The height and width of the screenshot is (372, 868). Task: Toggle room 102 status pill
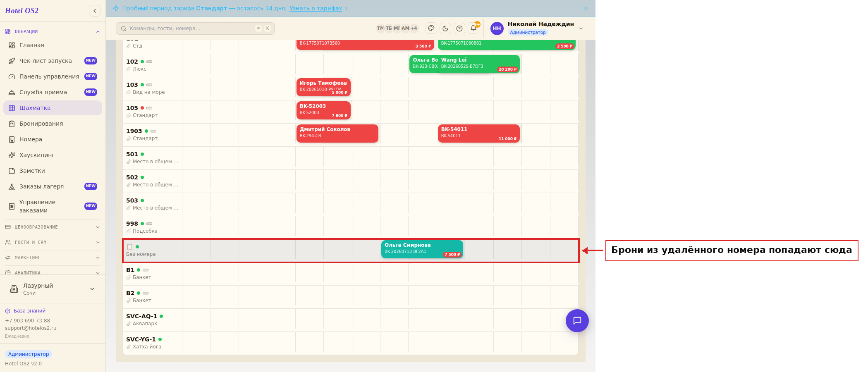[x=149, y=62]
